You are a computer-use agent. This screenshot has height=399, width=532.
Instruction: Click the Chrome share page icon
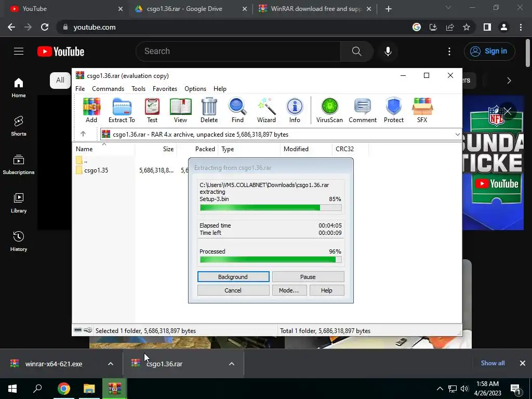450,27
